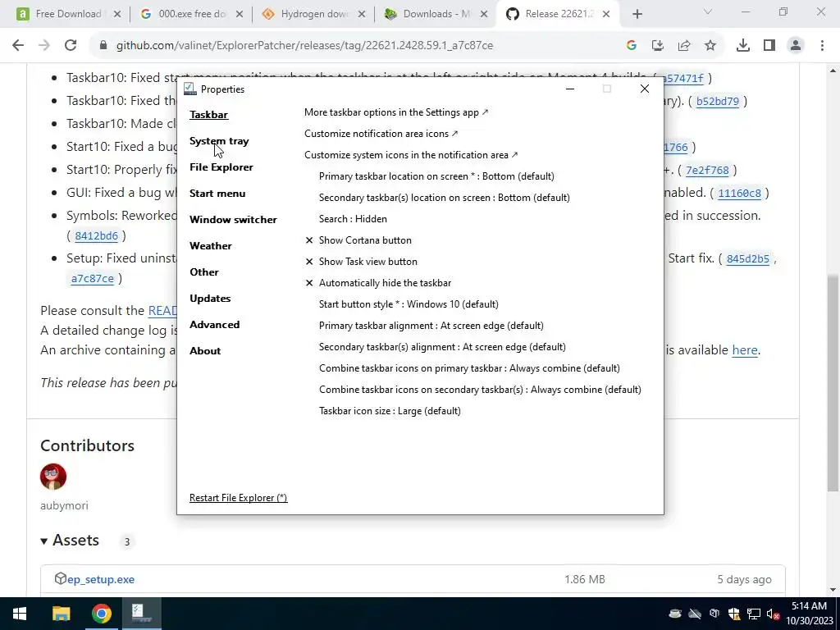Open commit link 7e2f768
Screen dimensions: 840x630
(707, 171)
